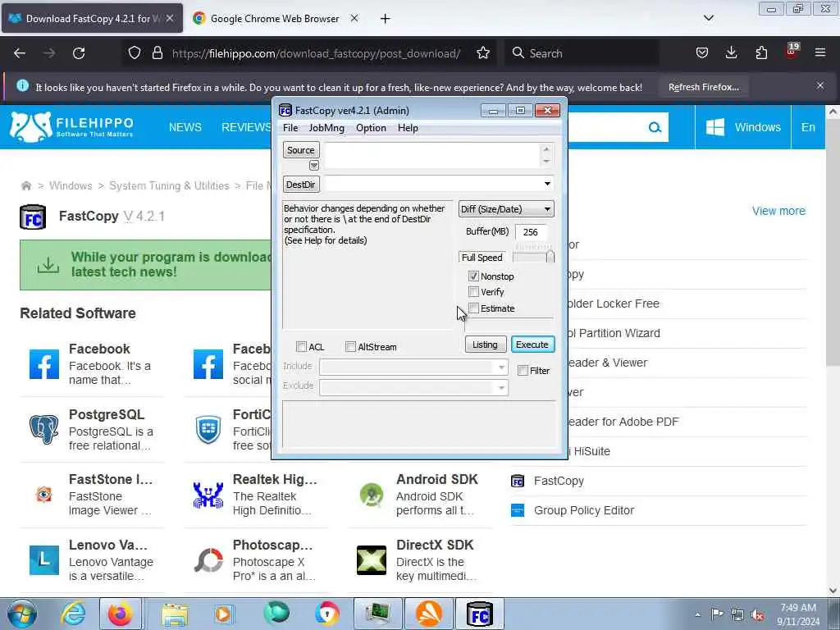Click the PostgreSQL elephant icon
840x630 pixels.
[44, 430]
